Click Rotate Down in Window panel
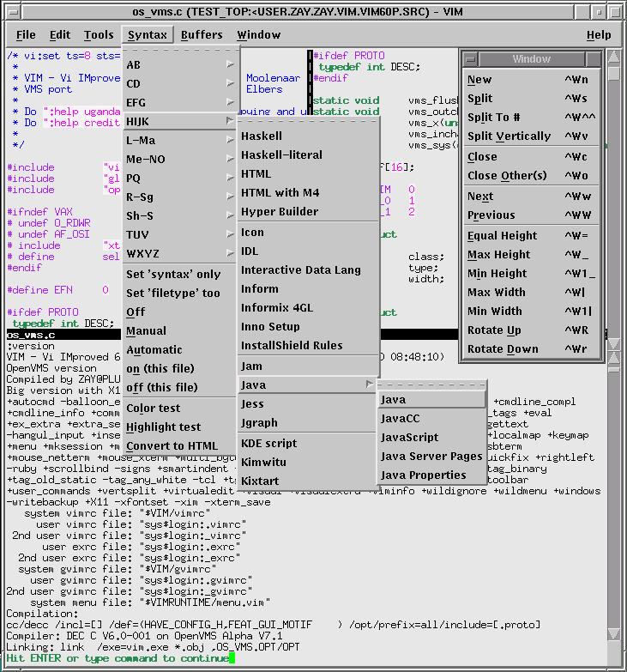The image size is (627, 672). click(531, 348)
